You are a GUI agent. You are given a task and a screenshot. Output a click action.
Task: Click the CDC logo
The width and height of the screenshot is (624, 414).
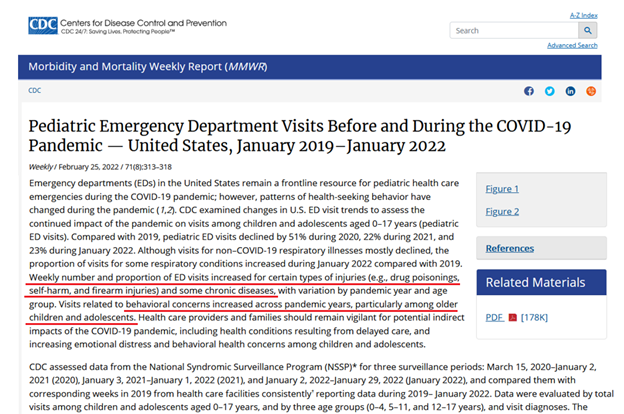tap(43, 25)
